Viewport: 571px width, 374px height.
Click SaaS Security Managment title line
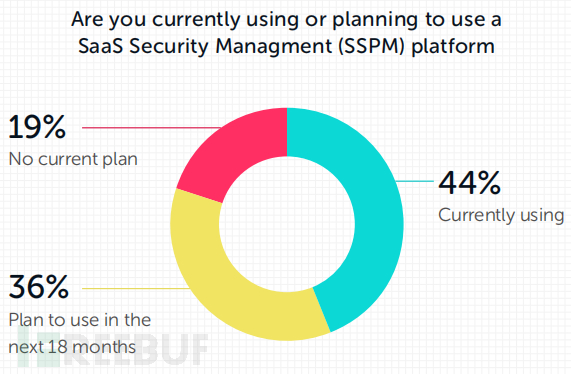click(x=286, y=46)
